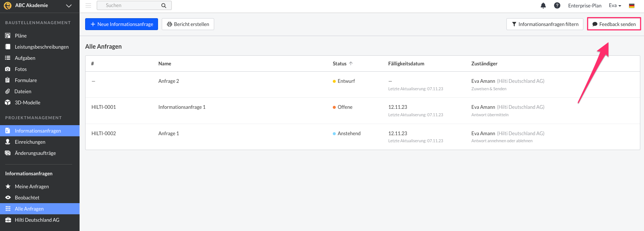
Task: Focus the Suchen search field
Action: tap(134, 6)
